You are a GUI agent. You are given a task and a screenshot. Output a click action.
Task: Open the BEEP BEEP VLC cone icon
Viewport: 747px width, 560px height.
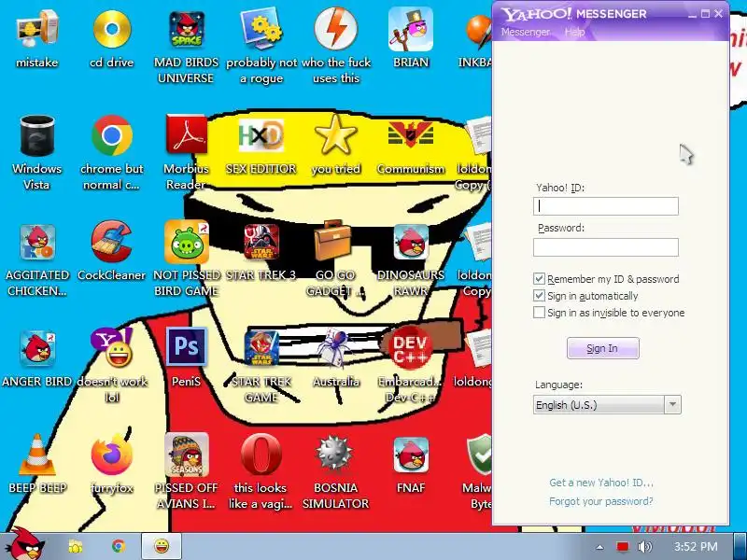pos(37,455)
